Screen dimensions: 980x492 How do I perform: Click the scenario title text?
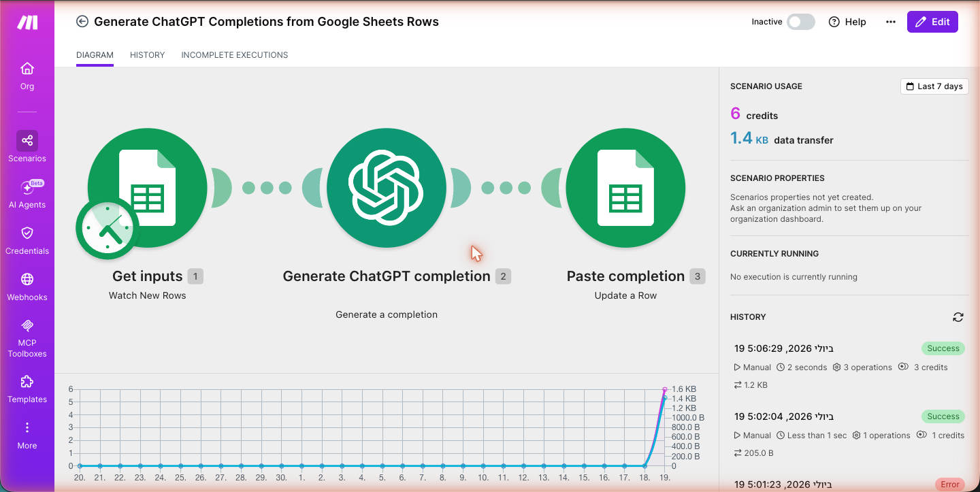click(266, 22)
